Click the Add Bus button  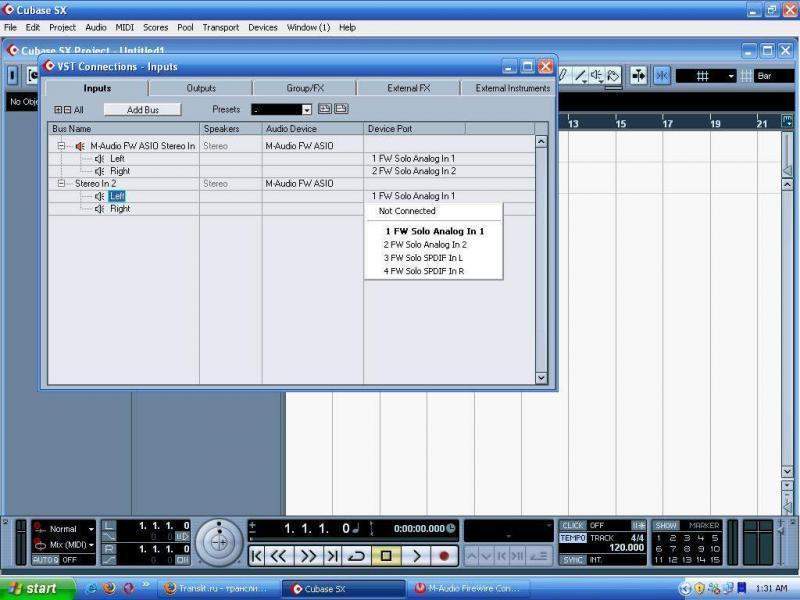tap(143, 109)
